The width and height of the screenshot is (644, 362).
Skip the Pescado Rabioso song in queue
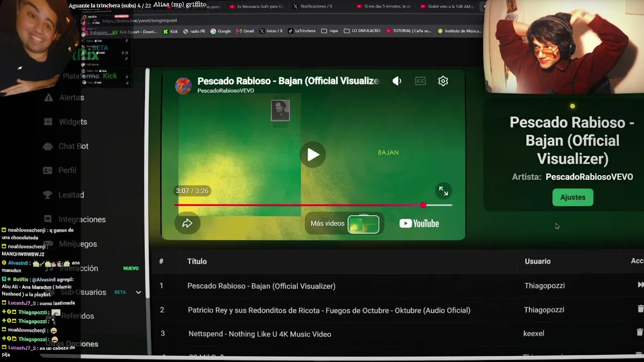click(640, 285)
